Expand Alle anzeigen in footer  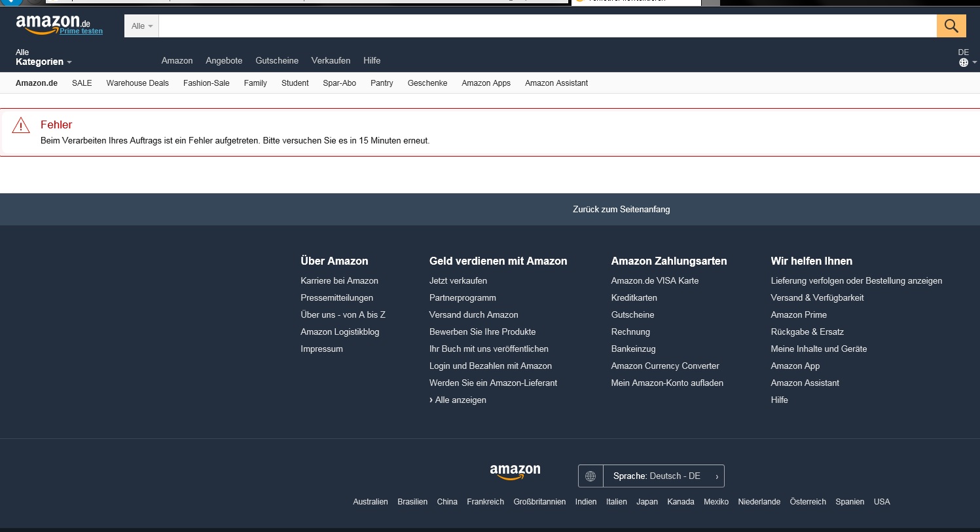[x=458, y=400]
